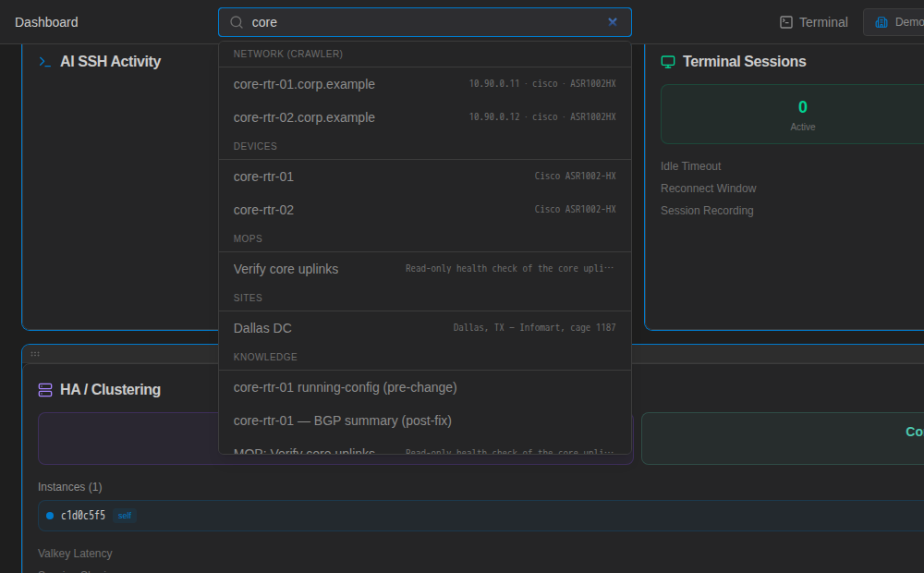Click the Dashboard title

(46, 22)
